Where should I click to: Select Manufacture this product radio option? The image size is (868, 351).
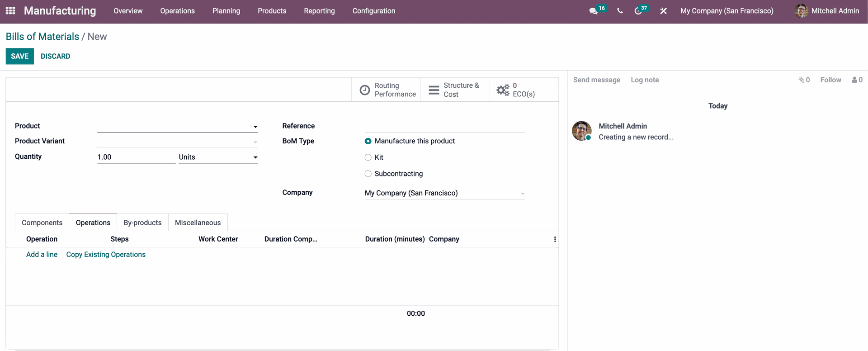click(368, 141)
